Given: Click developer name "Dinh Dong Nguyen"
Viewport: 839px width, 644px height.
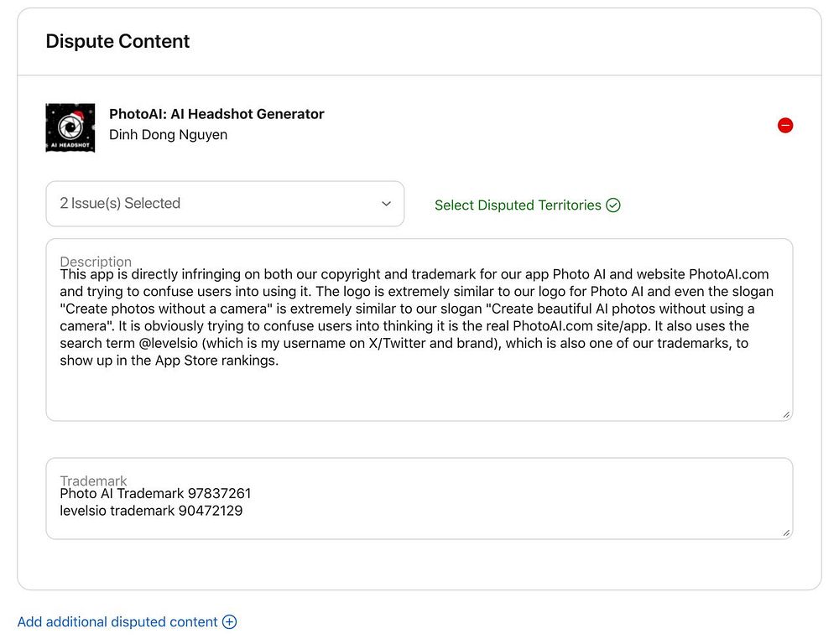Looking at the screenshot, I should coord(168,135).
